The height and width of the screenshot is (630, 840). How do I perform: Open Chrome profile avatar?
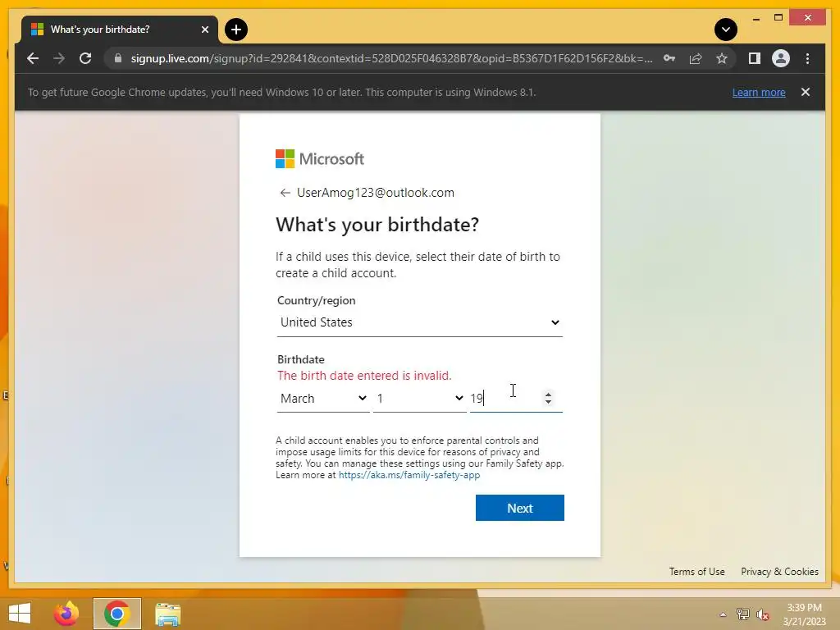pyautogui.click(x=781, y=58)
